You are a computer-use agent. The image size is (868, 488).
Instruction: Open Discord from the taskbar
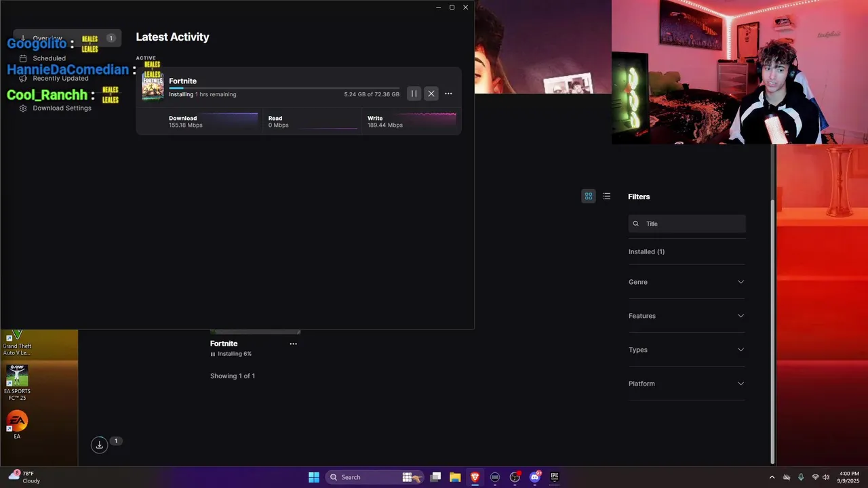click(x=535, y=477)
